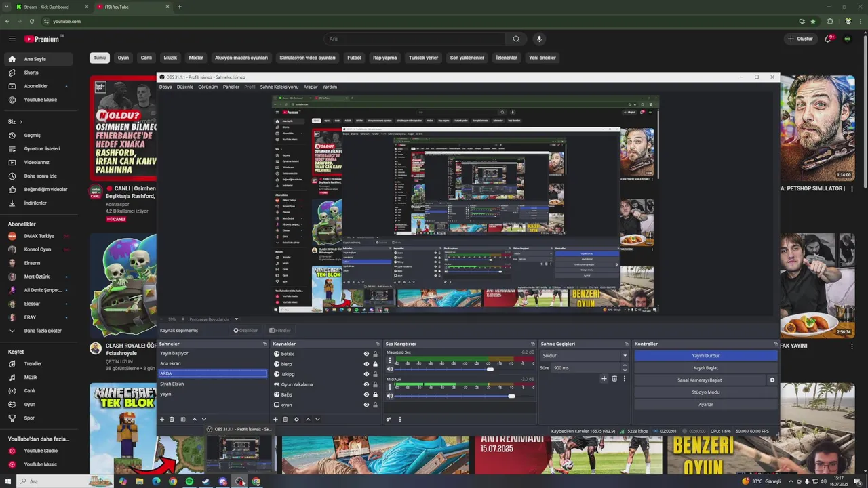Switch to Stream - Kick Dashboard tab

tap(52, 7)
